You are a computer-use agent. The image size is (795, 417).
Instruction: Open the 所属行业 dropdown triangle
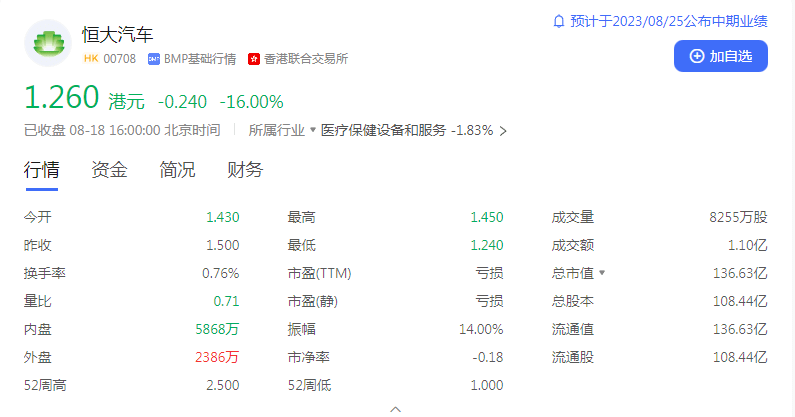tap(313, 130)
